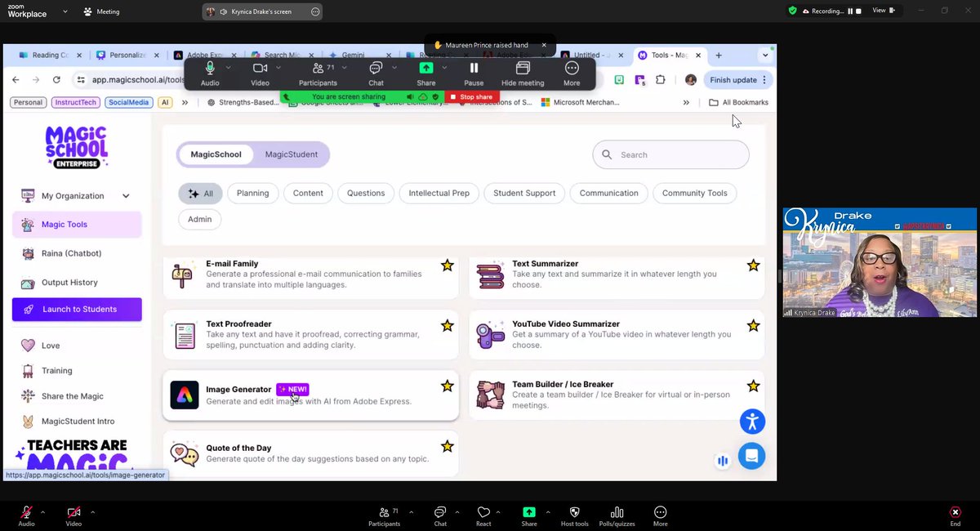This screenshot has height=531, width=980.
Task: Open the Meeting tab in Zoom Workplace
Action: pos(101,11)
